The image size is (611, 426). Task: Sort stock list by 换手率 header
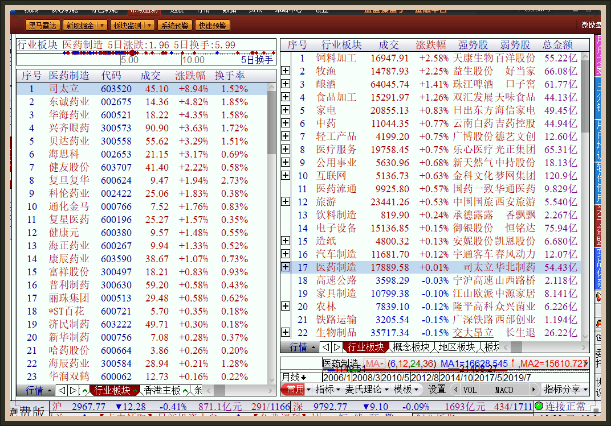point(230,75)
